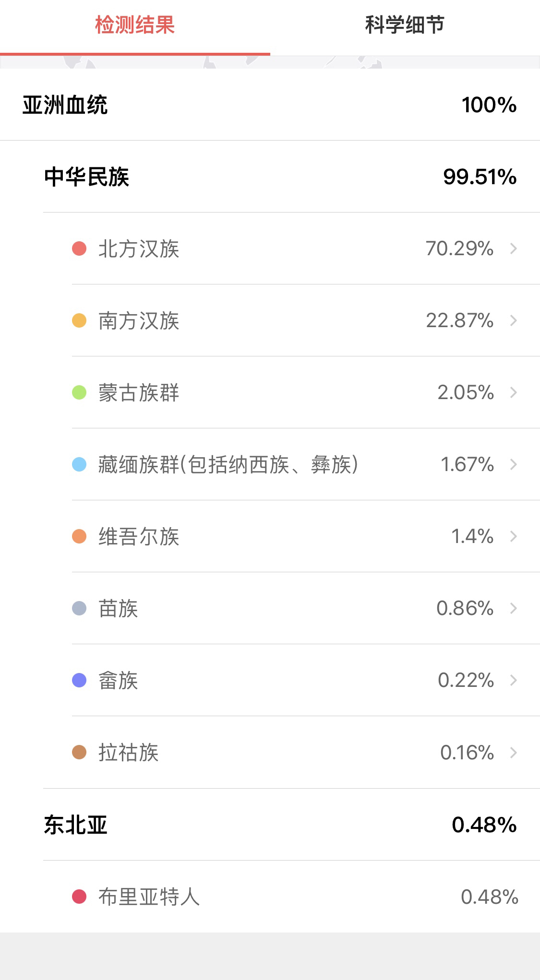The width and height of the screenshot is (540, 980).
Task: Click the red dot beside 北方汉族
Action: click(x=79, y=248)
